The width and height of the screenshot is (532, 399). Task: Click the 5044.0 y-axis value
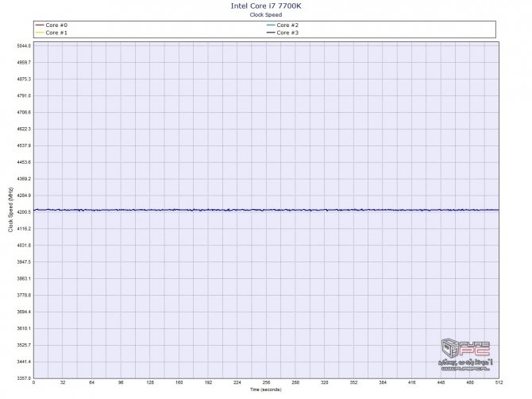tap(24, 45)
